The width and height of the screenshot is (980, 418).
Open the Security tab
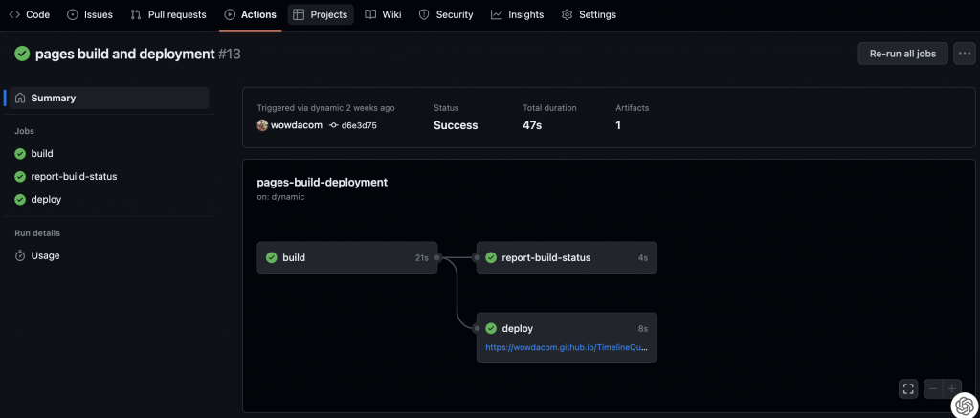coord(446,14)
